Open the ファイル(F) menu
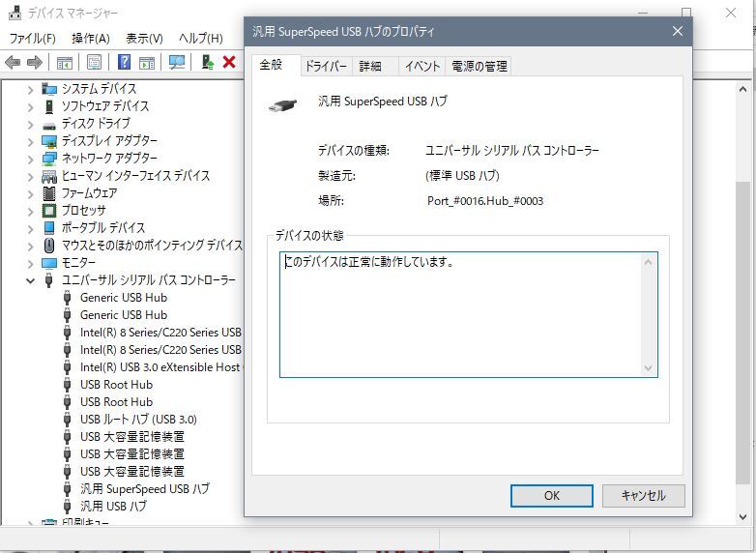 click(32, 38)
